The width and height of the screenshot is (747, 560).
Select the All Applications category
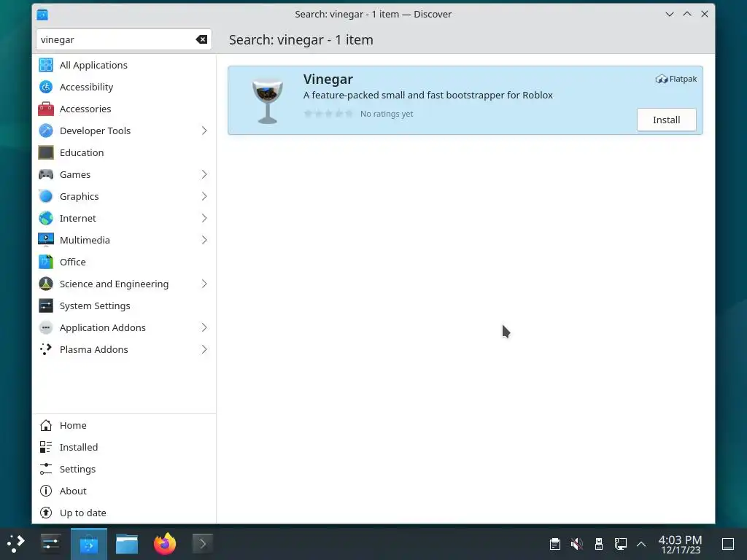124,65
